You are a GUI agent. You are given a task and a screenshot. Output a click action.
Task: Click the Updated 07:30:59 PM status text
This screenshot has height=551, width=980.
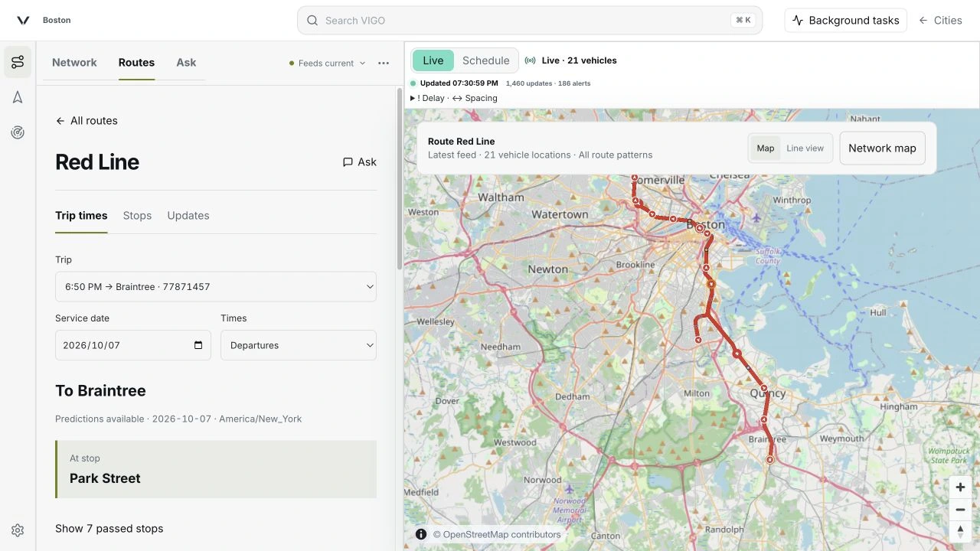pos(459,83)
